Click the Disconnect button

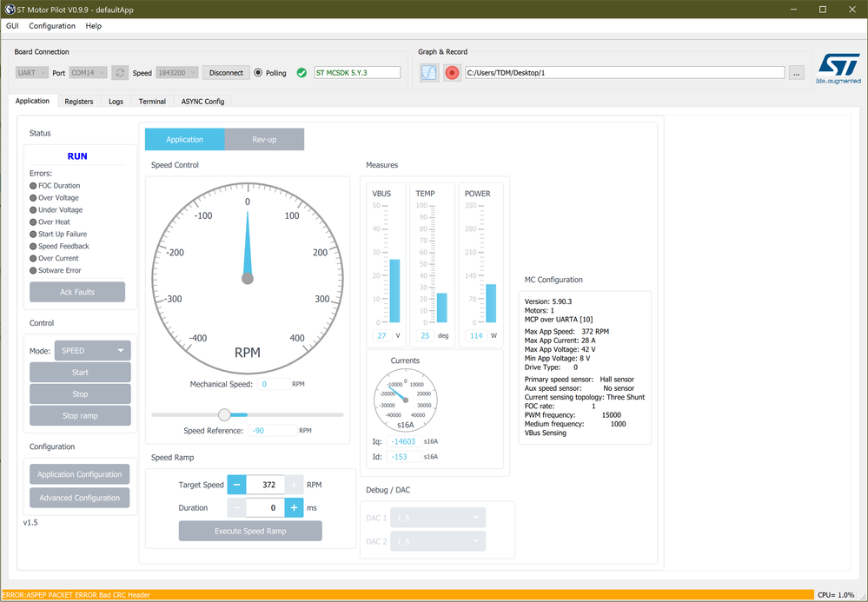pos(226,72)
